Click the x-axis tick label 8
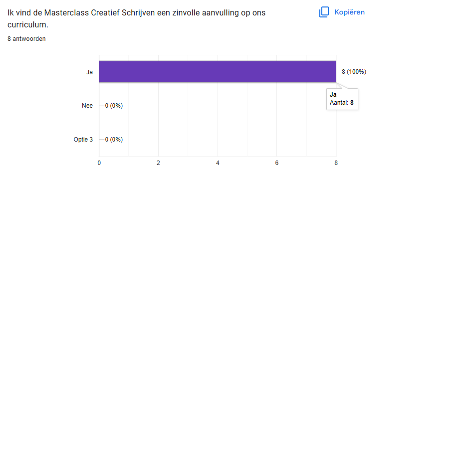Image resolution: width=474 pixels, height=476 pixels. (336, 163)
